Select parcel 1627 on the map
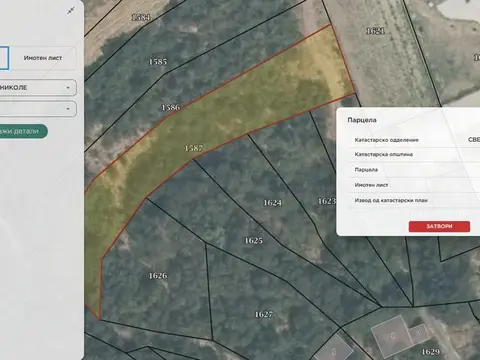This screenshot has width=480, height=360. pyautogui.click(x=264, y=314)
